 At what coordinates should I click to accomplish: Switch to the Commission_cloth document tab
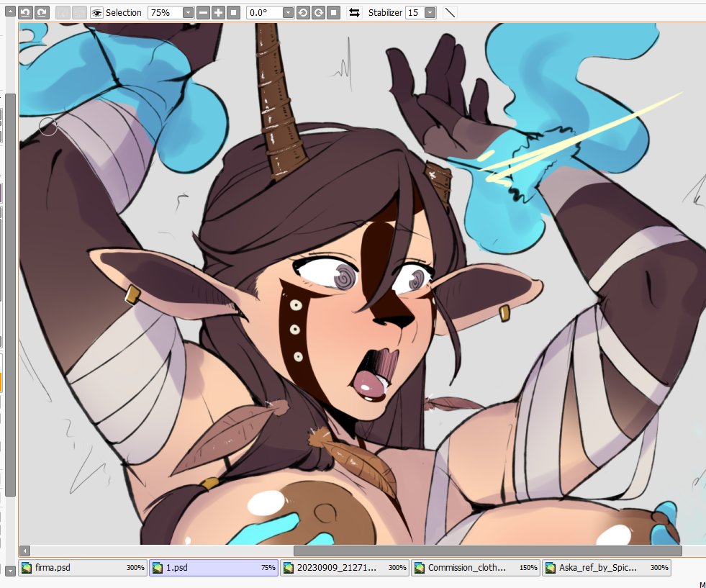click(x=475, y=568)
